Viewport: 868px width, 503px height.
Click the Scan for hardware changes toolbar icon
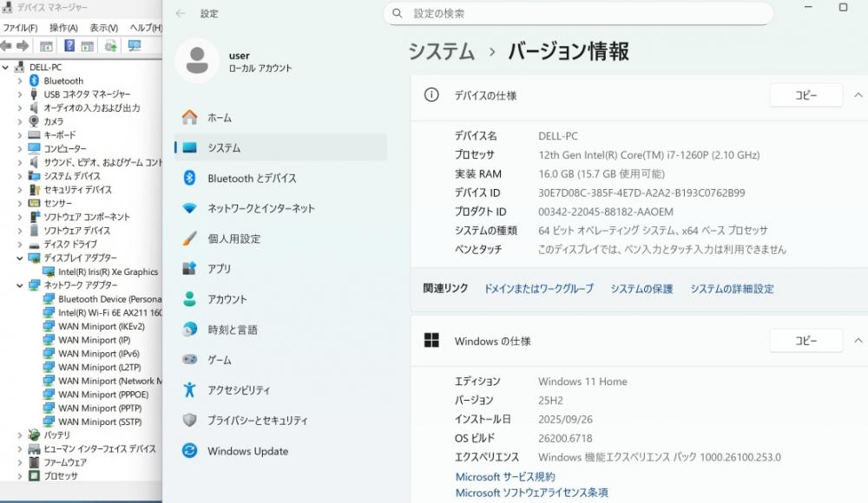click(x=133, y=46)
